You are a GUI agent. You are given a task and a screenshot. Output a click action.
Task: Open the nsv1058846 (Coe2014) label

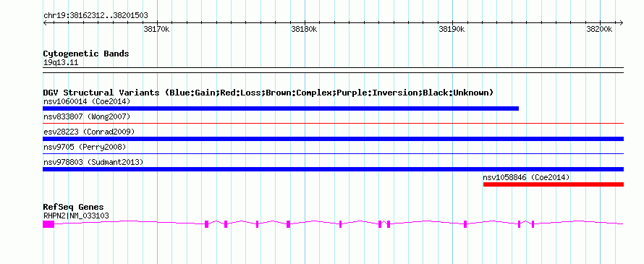tap(526, 177)
